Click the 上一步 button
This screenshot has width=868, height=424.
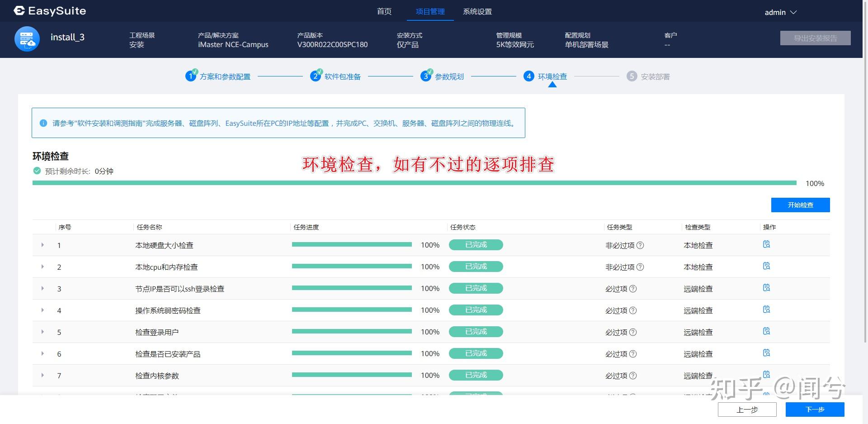tap(748, 409)
